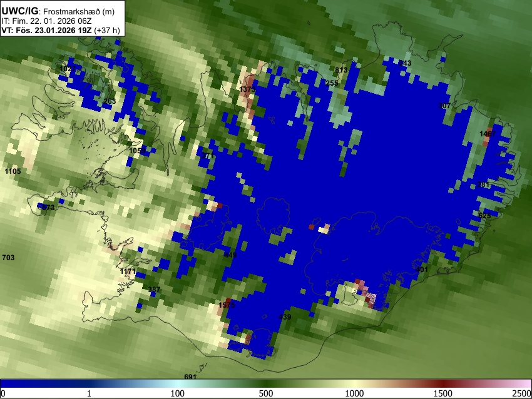Click the '(+37 h)' forecast offset text

pos(107,30)
